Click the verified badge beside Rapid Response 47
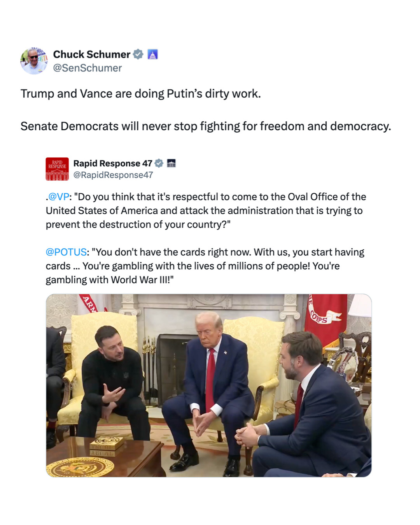This screenshot has width=420, height=525. tap(159, 163)
